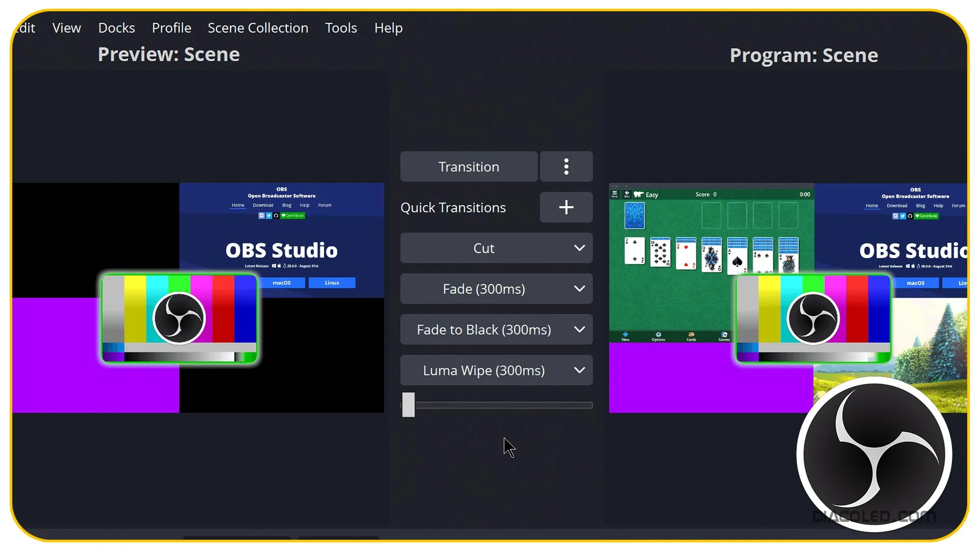Click the transition T-bar slider handle
The image size is (980, 551).
point(408,405)
